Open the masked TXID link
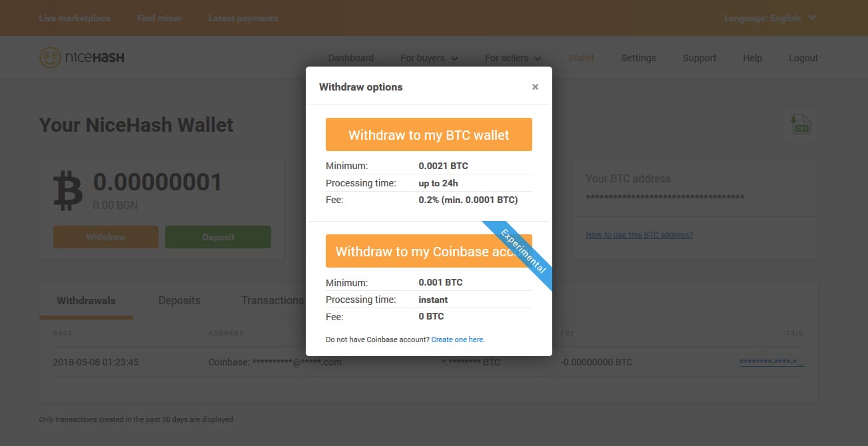This screenshot has height=446, width=868. coord(771,362)
